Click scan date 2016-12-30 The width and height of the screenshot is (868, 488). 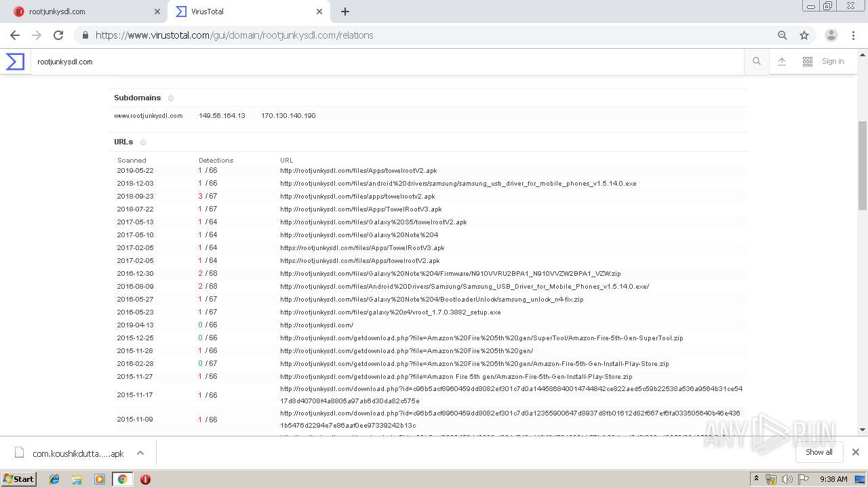pyautogui.click(x=135, y=274)
